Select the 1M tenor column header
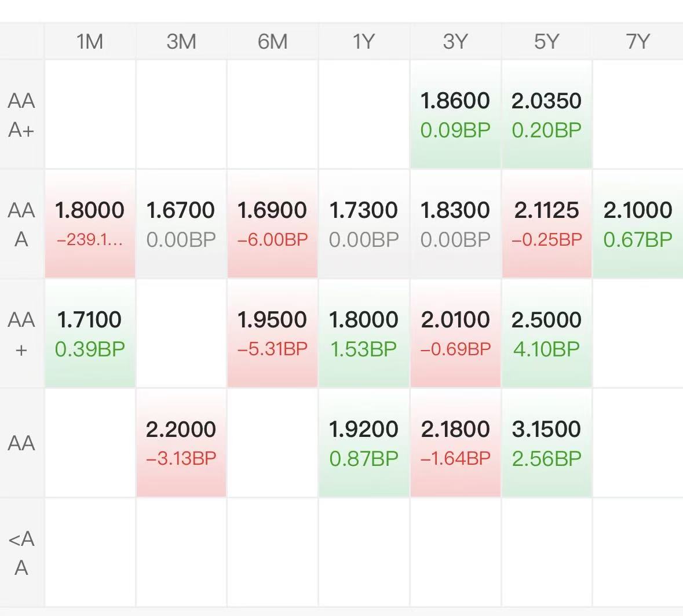 click(x=90, y=42)
